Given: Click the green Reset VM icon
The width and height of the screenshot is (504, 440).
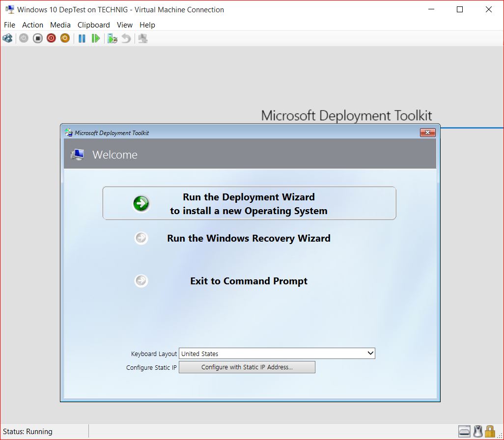Looking at the screenshot, I should click(x=96, y=38).
